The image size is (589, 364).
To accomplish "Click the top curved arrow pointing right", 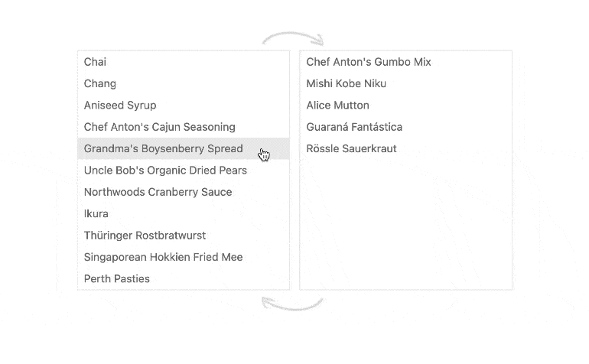I will [293, 37].
